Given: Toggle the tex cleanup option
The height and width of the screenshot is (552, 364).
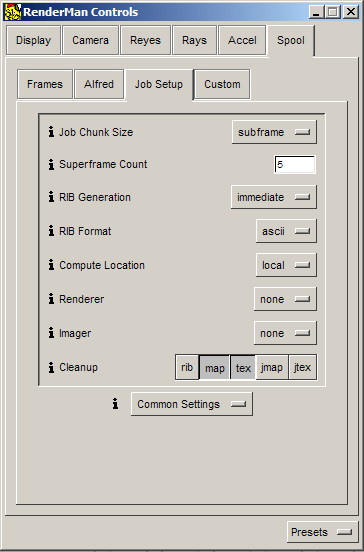Looking at the screenshot, I should (243, 367).
